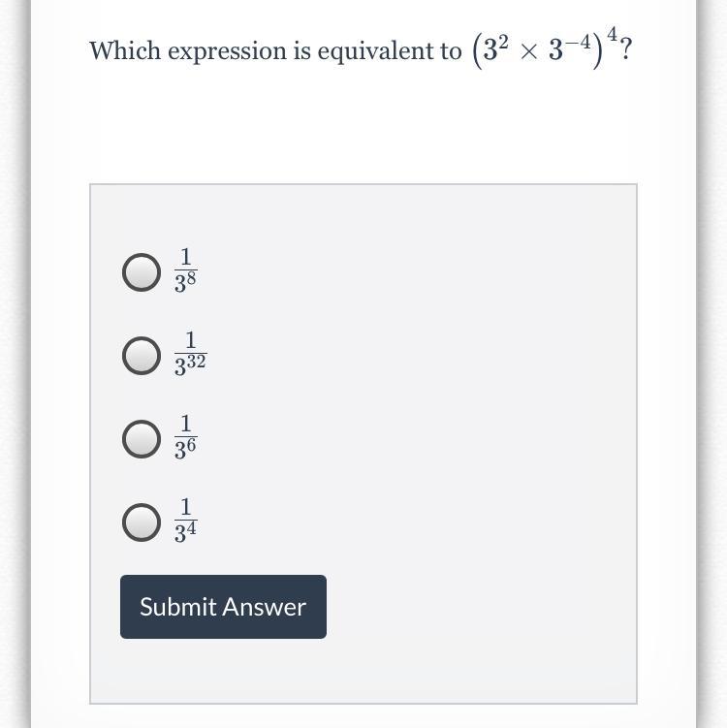
Task: Click the empty answer panel area below Submit Answer
Action: (363, 671)
